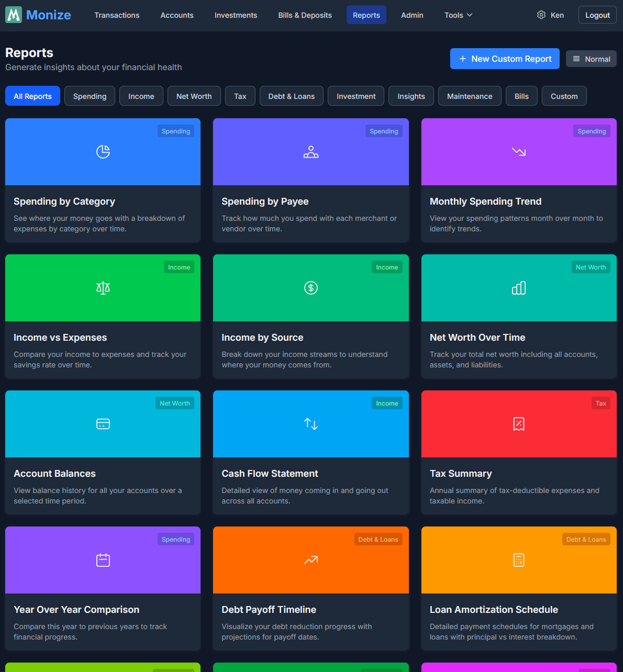Image resolution: width=623 pixels, height=672 pixels.
Task: Click the pie chart icon on Spending by Category
Action: (x=103, y=152)
